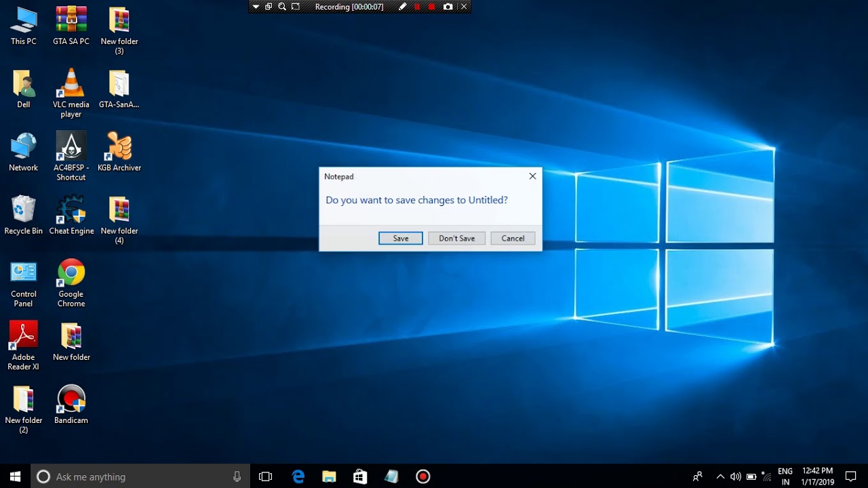Viewport: 868px width, 488px height.
Task: Open the Wi-Fi network tray icon
Action: click(x=766, y=476)
